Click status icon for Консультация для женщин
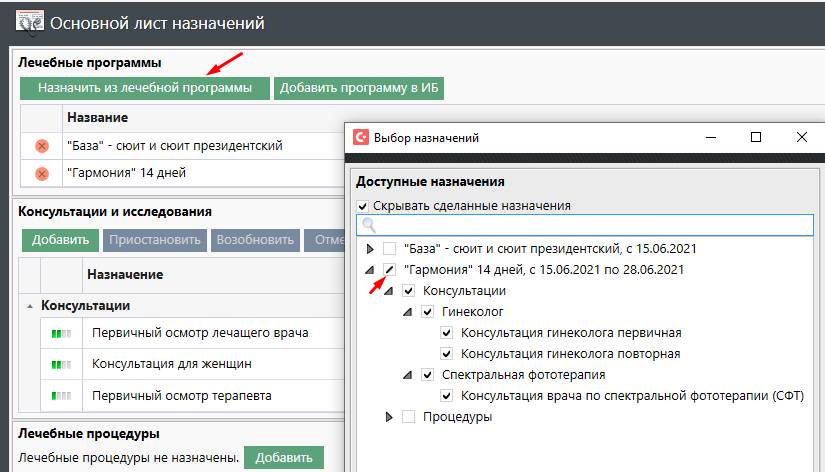The image size is (825, 472). click(63, 364)
